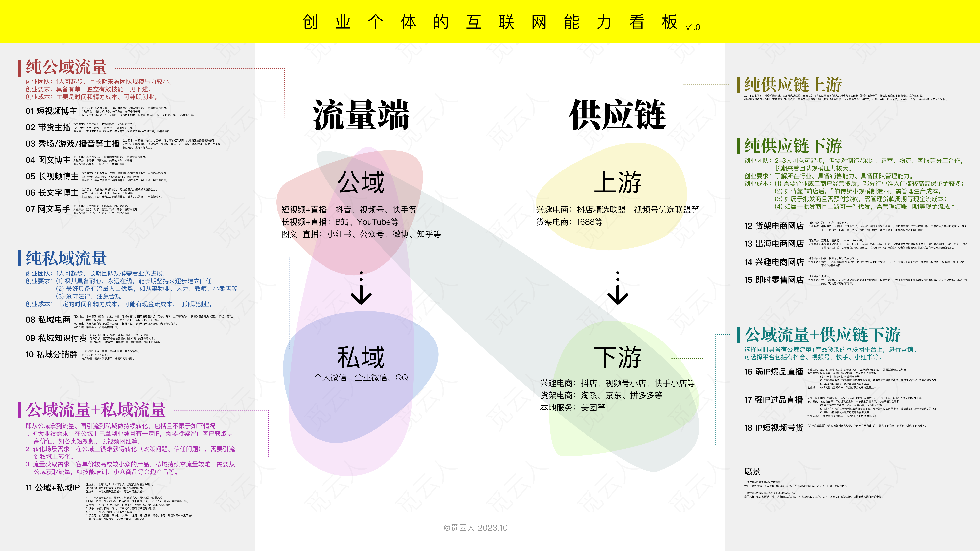The height and width of the screenshot is (551, 980).
Task: Click the 纯公域流量 section heading
Action: pyautogui.click(x=66, y=67)
